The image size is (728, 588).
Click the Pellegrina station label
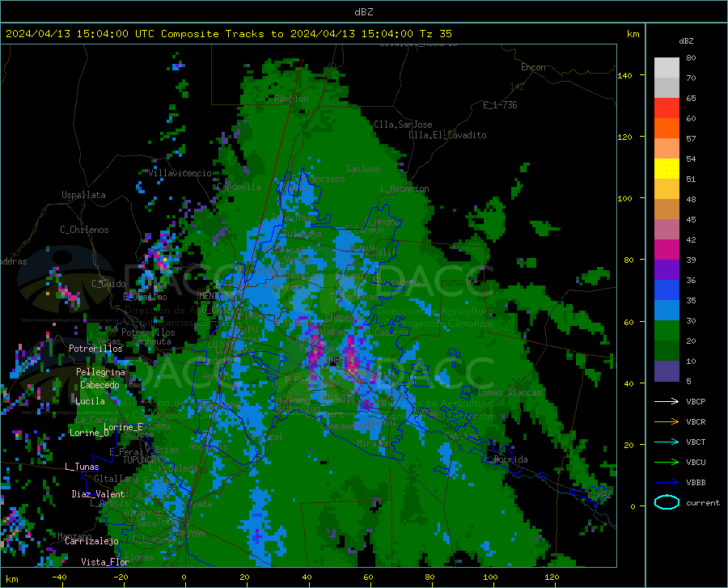pyautogui.click(x=101, y=372)
